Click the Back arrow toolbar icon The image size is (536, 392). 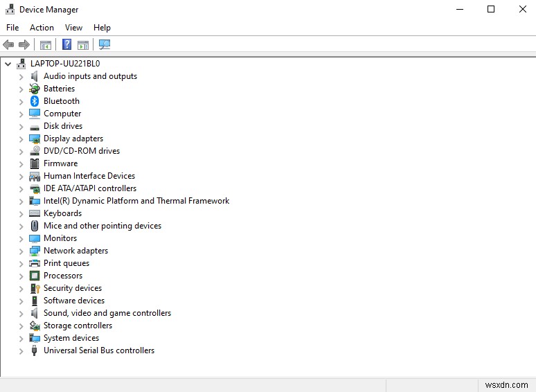[8, 44]
